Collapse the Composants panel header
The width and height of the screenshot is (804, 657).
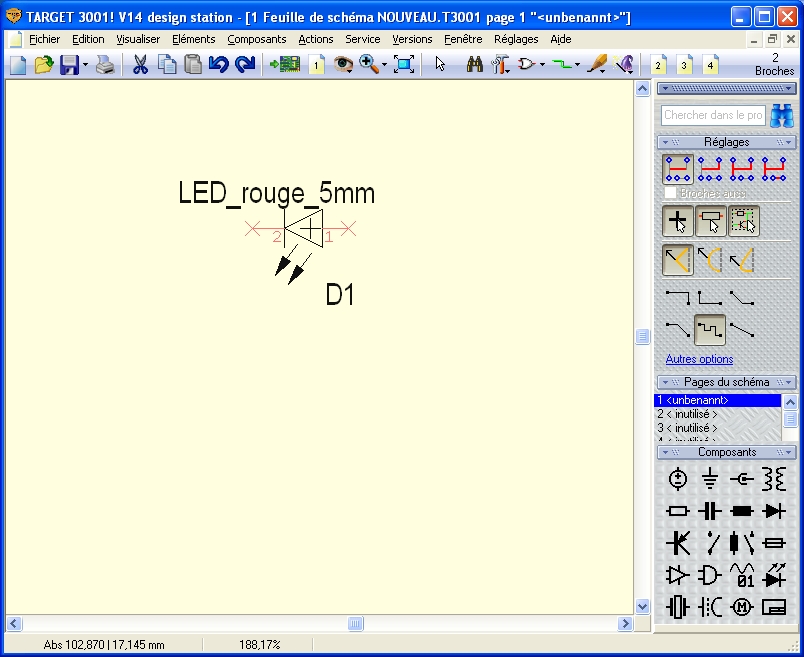tap(726, 452)
